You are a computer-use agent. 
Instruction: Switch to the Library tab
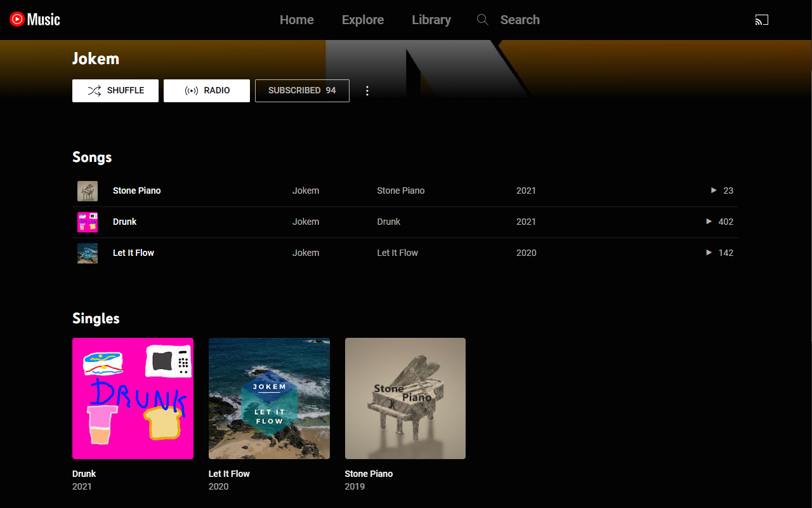(431, 20)
